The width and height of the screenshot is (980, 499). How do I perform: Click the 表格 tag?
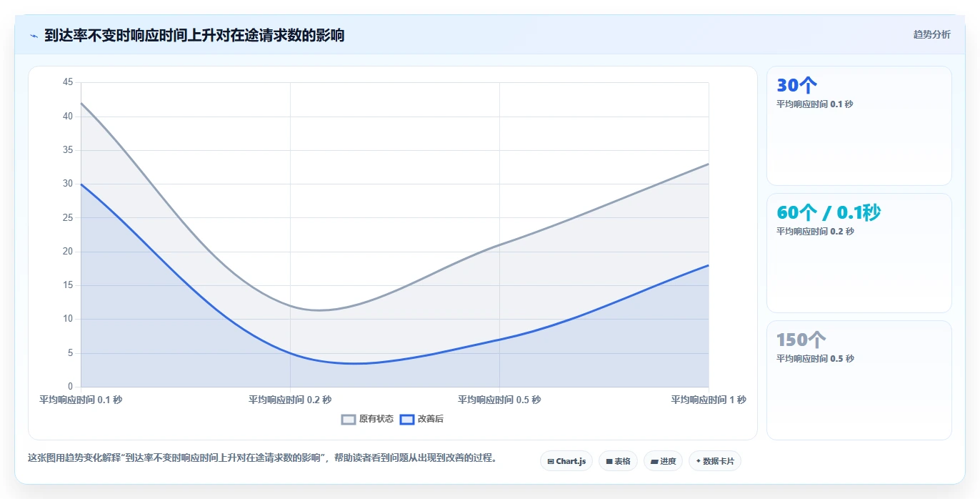tap(618, 461)
